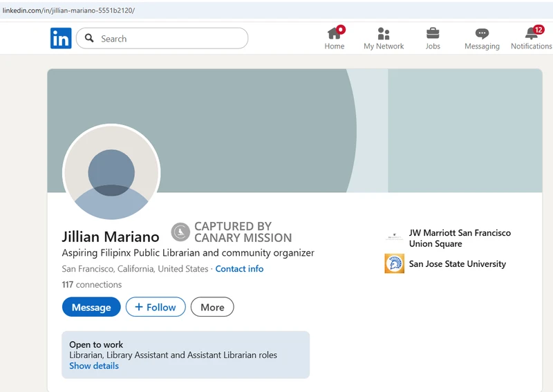
Task: Click the profile photo placeholder avatar
Action: coord(111,173)
